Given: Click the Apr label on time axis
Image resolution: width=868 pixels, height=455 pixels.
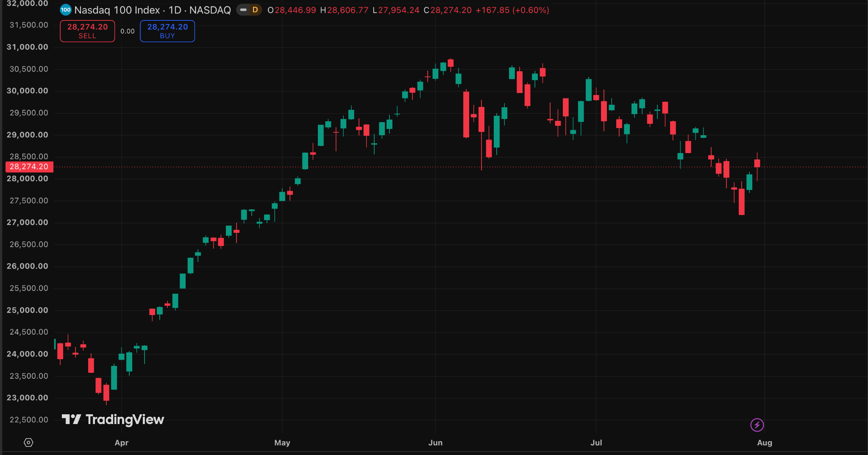Looking at the screenshot, I should tap(121, 443).
